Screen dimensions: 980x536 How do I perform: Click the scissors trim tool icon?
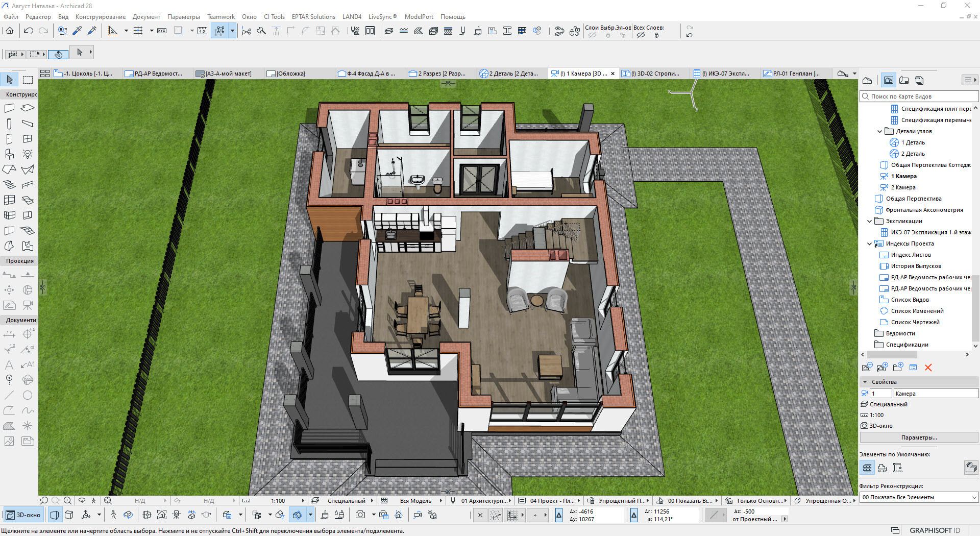(247, 31)
